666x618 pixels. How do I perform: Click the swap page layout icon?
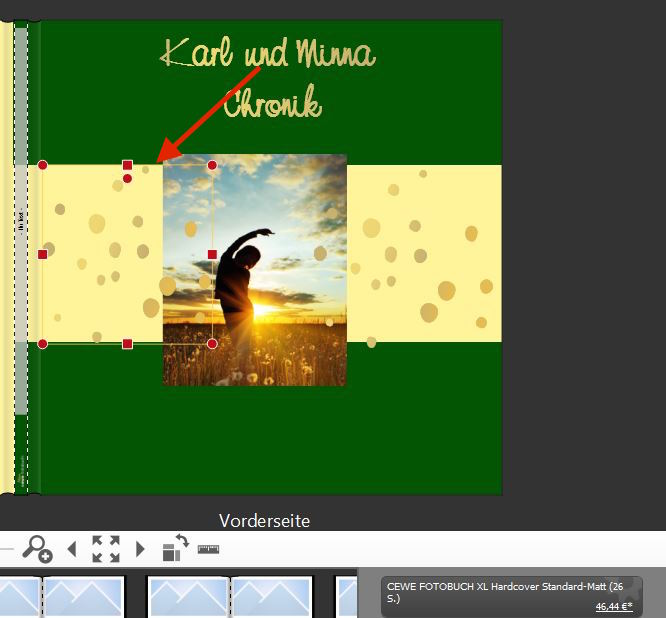(x=174, y=548)
